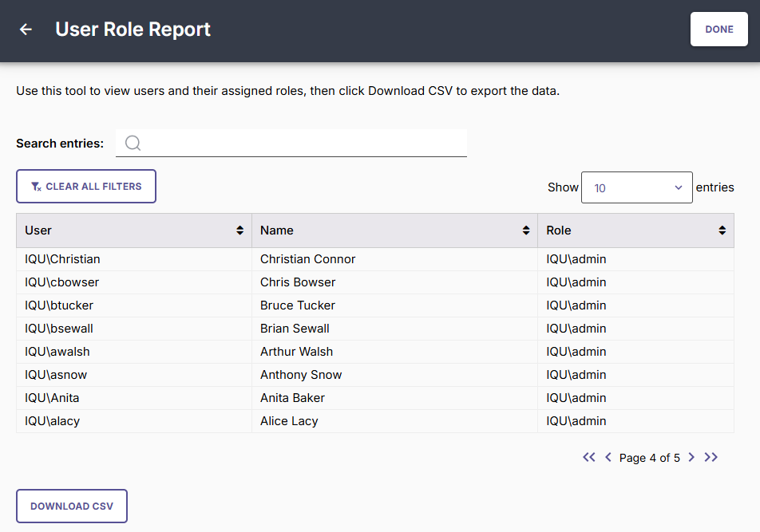Focus the Search entries input field
This screenshot has height=532, width=760.
(291, 143)
